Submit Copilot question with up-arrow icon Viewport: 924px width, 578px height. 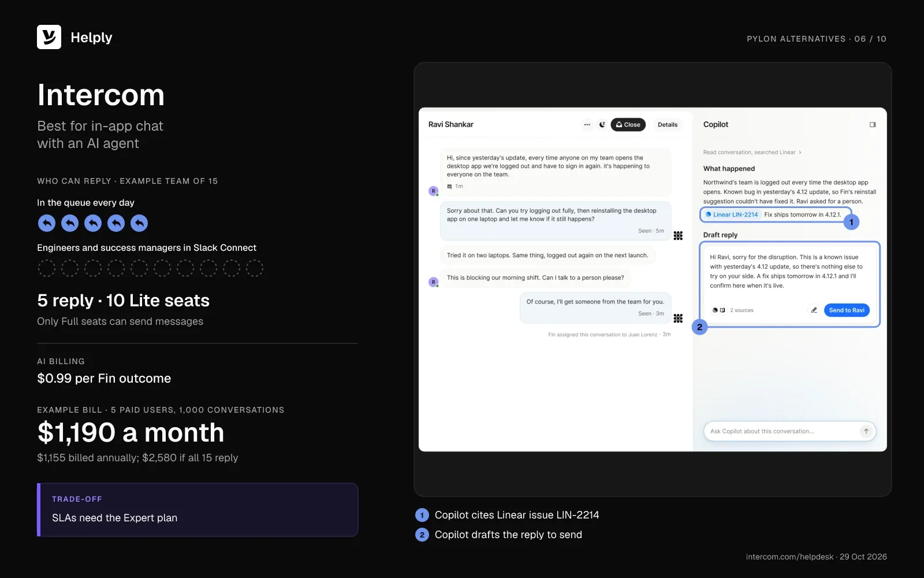[x=866, y=431]
